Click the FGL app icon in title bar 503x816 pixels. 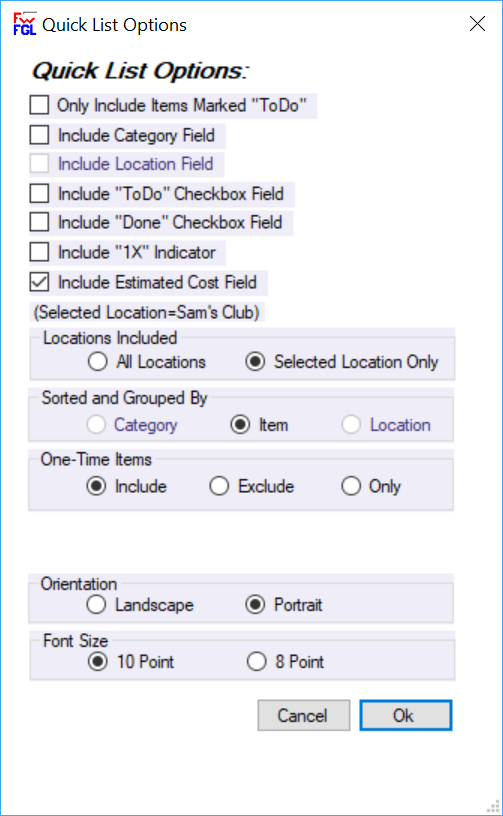[x=24, y=24]
